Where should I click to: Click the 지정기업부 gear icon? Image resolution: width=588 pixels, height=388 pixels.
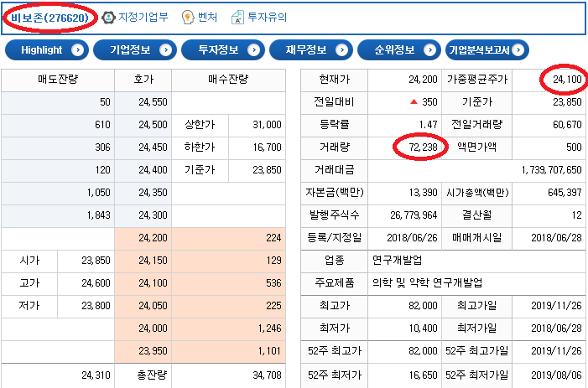coord(108,18)
